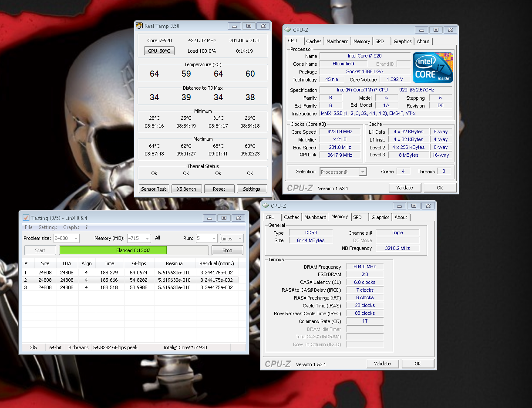Click the LinX title bar checkmark icon
532x408 pixels.
point(26,218)
